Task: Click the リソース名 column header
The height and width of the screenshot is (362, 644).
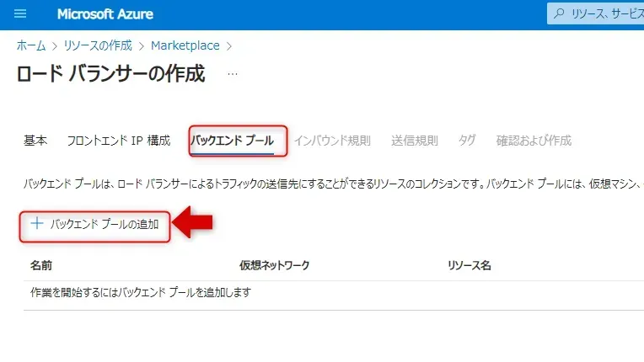Action: click(x=470, y=266)
